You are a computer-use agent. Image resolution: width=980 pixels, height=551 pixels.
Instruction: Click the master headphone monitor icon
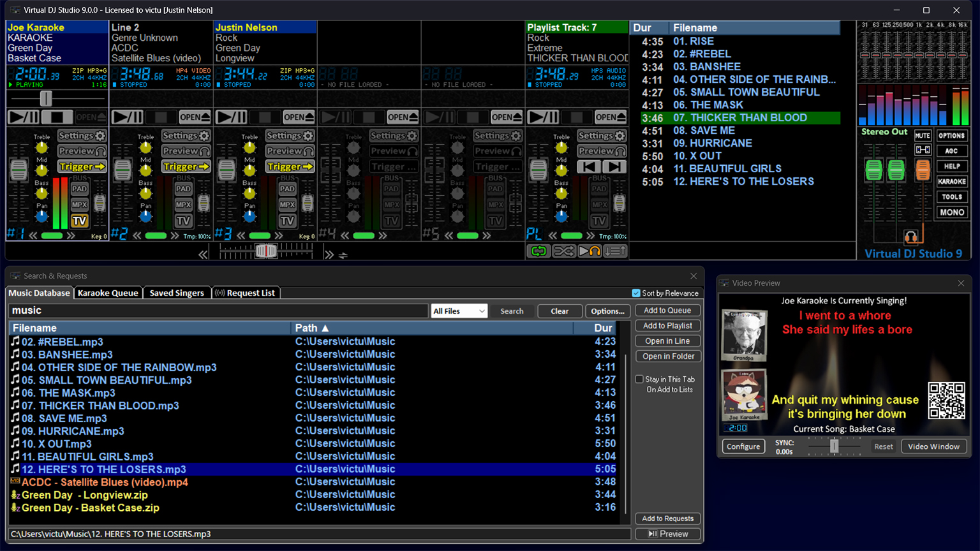911,237
